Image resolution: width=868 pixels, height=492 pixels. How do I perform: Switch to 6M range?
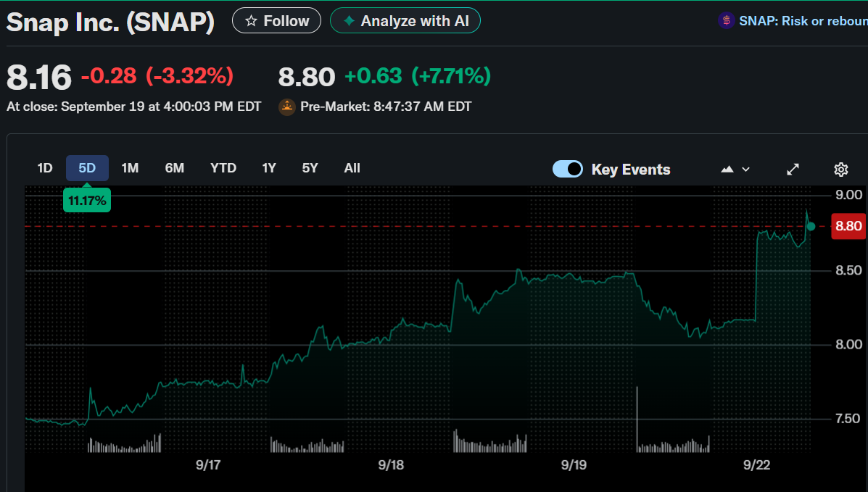(x=174, y=168)
